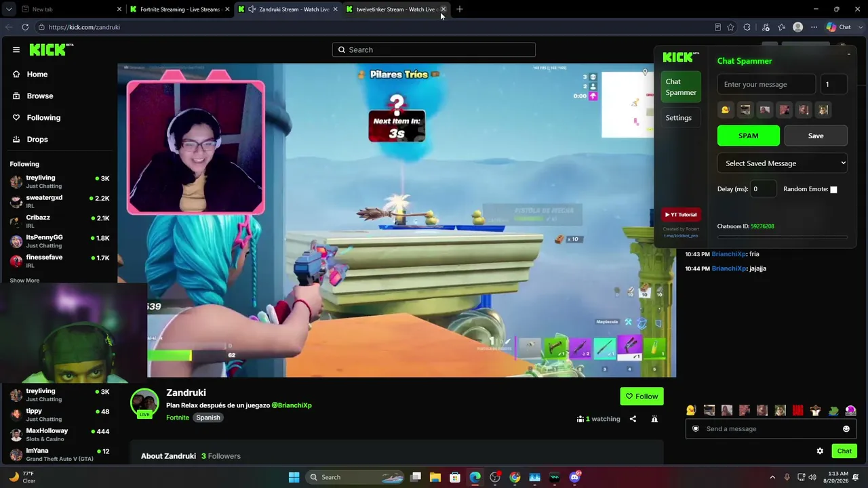Pick the second emote in Chat Spammer
868x488 pixels.
745,110
